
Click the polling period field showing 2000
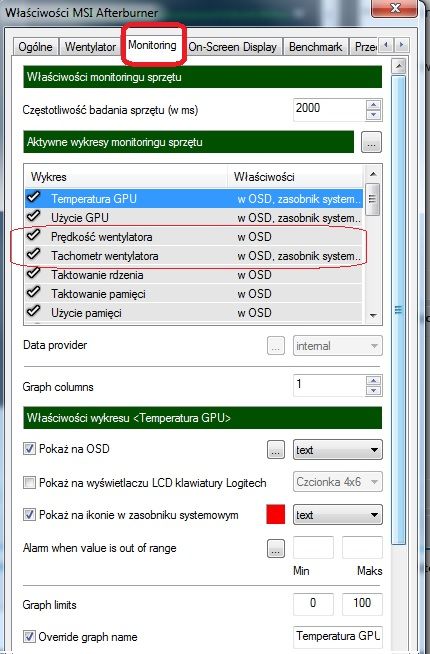click(x=329, y=110)
